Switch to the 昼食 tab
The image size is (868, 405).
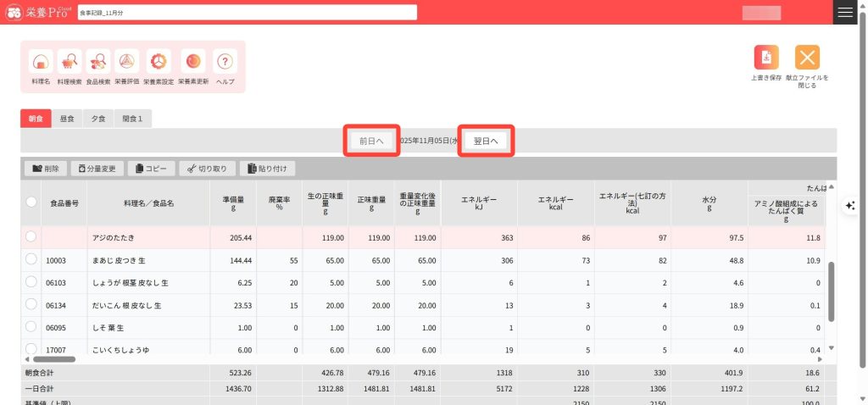coord(66,119)
